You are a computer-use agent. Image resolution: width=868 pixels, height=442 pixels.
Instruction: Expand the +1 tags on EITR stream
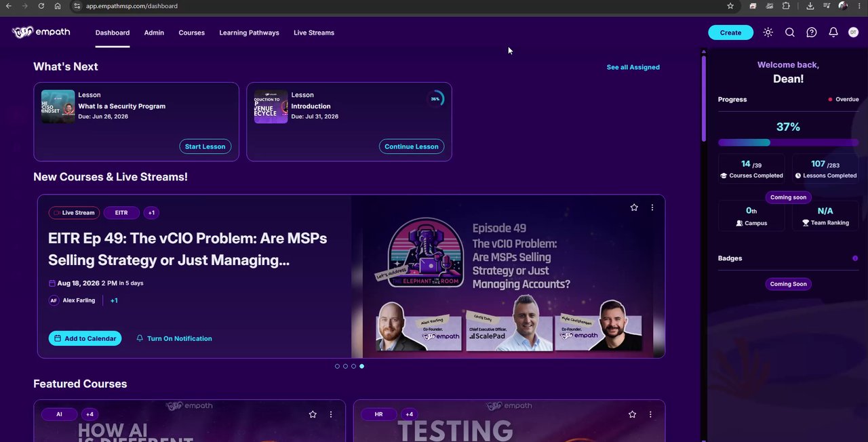coord(151,213)
